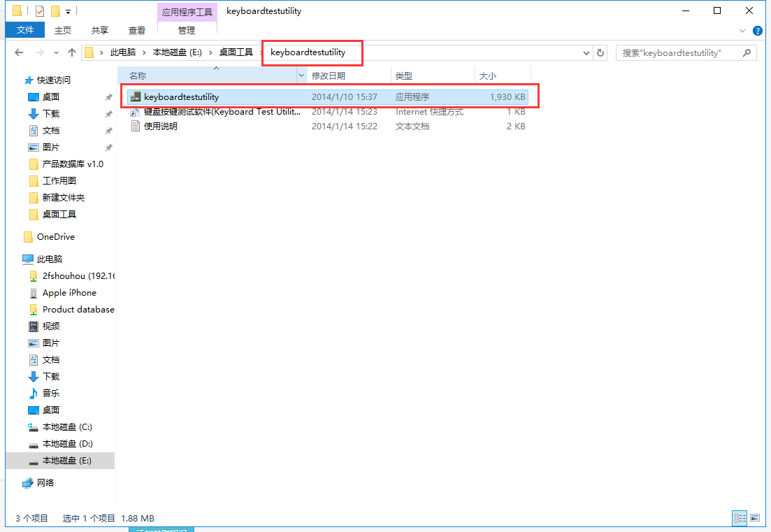
Task: Select the keyboardtestutility application file
Action: point(328,97)
